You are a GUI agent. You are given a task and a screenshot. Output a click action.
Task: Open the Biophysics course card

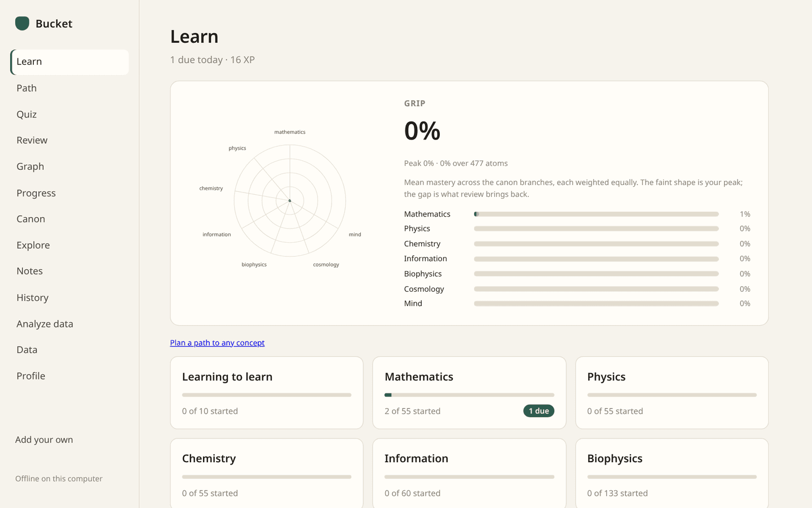coord(672,473)
